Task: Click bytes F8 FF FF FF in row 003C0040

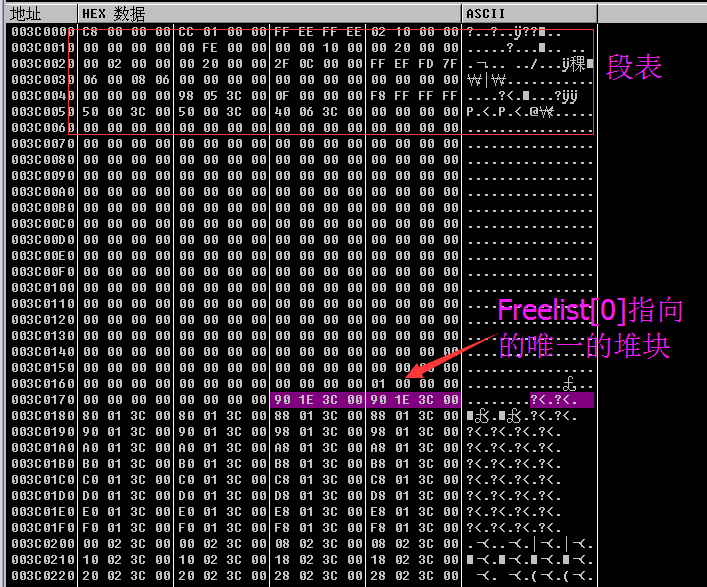Action: 414,96
